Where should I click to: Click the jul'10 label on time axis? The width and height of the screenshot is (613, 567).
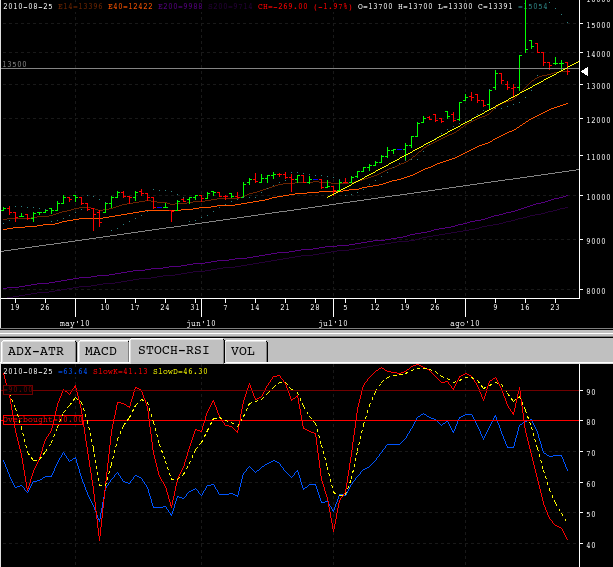point(333,323)
